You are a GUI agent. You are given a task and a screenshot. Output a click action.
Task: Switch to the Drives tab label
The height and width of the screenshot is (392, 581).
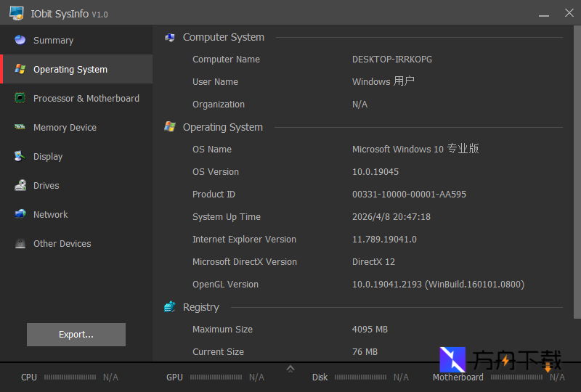(x=46, y=185)
